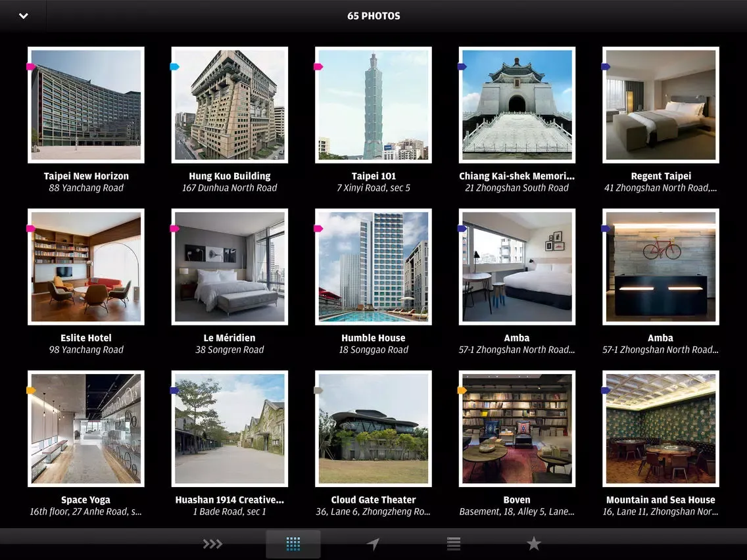The height and width of the screenshot is (560, 747).
Task: Select the grid view icon
Action: pos(293,544)
